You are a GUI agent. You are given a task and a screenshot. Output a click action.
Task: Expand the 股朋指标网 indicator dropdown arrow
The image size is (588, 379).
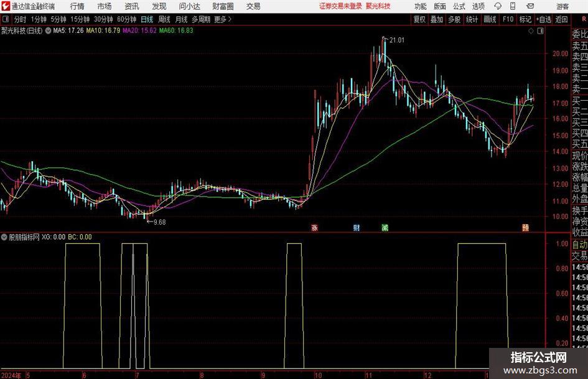pyautogui.click(x=4, y=237)
